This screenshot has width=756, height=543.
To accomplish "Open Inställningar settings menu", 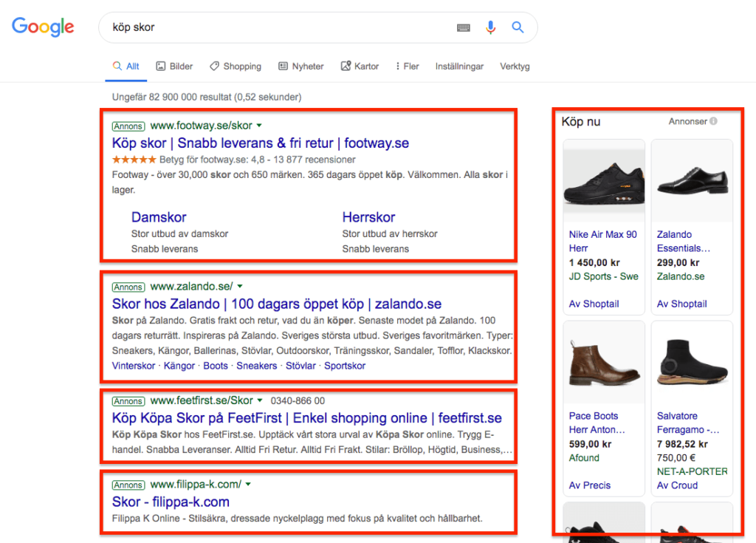I will tap(459, 66).
